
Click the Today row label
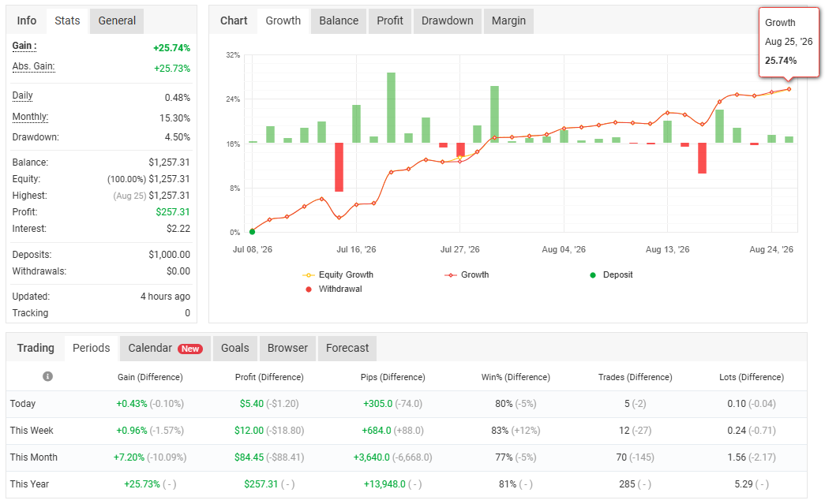(x=23, y=404)
